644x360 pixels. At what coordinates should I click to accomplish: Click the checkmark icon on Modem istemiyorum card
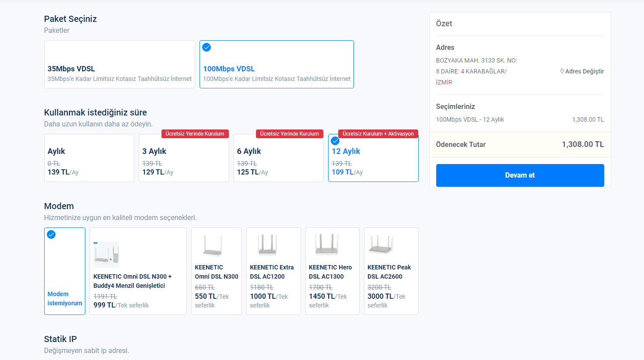tap(51, 234)
